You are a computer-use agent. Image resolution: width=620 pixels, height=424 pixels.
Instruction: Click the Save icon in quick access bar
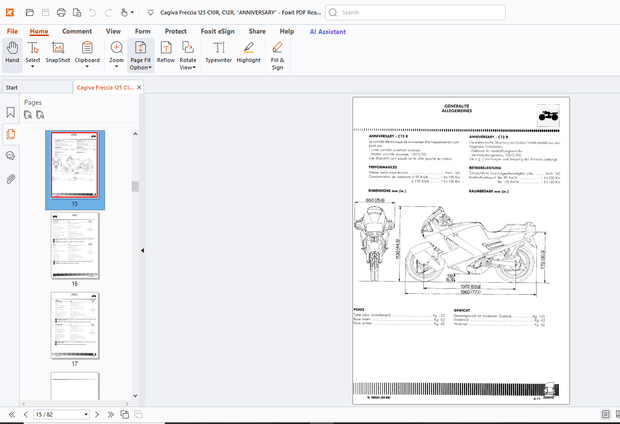(x=45, y=13)
